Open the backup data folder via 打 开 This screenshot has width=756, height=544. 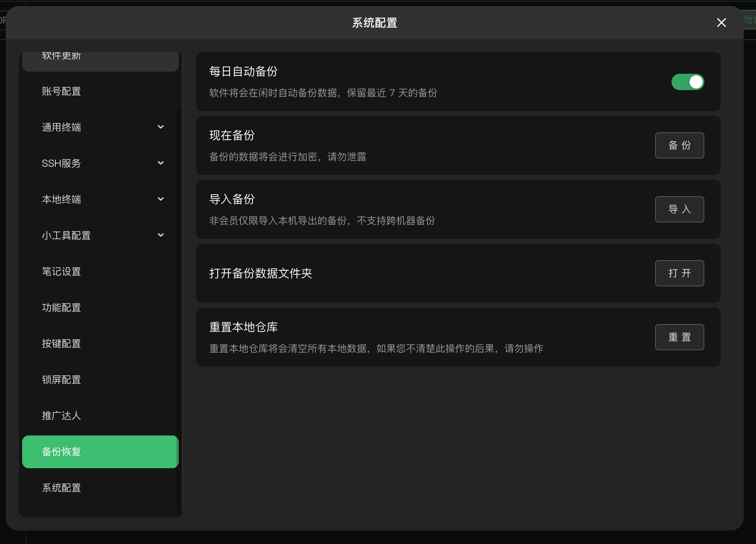click(679, 273)
